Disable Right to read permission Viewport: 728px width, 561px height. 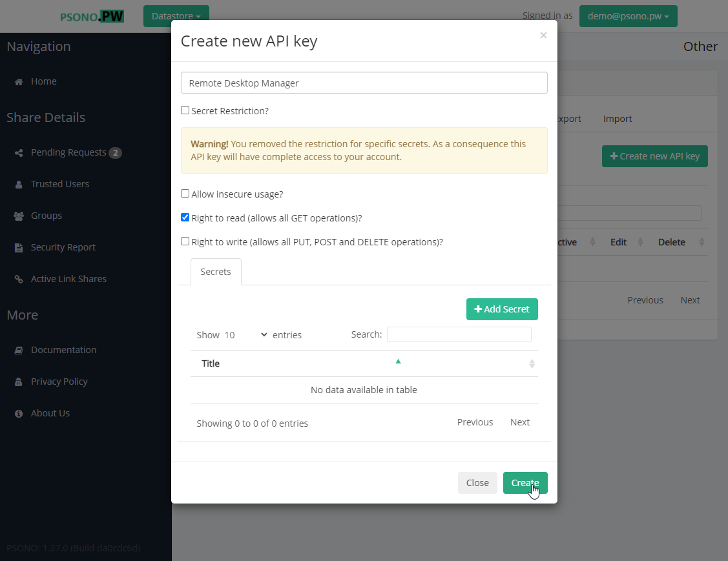tap(185, 217)
